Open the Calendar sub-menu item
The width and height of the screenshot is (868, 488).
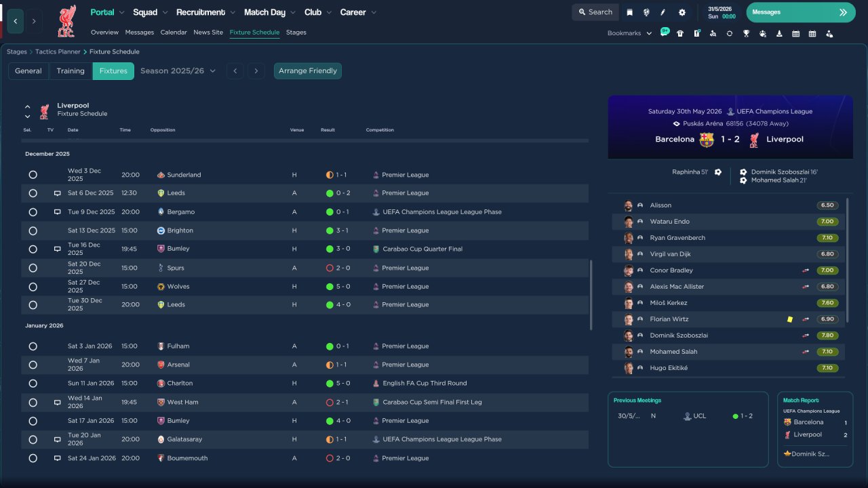click(x=174, y=33)
